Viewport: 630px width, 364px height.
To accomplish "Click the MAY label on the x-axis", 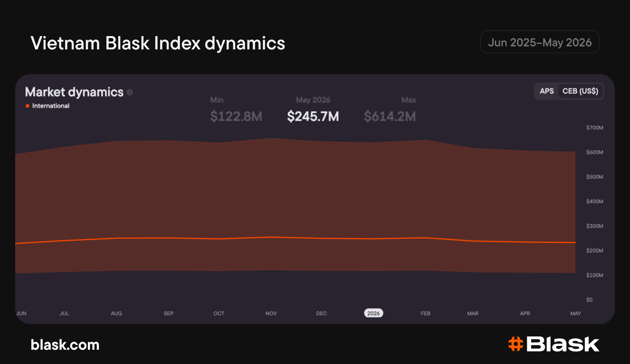I will pos(575,314).
